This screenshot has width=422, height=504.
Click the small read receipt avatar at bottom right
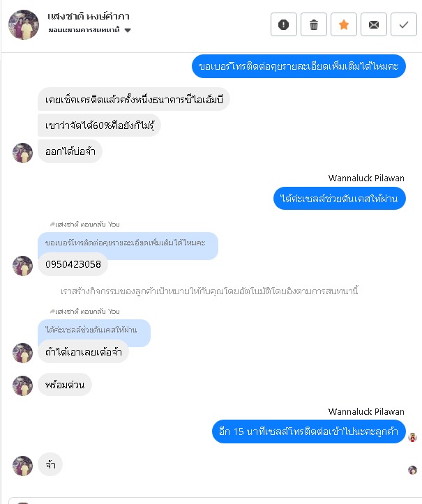[x=412, y=470]
